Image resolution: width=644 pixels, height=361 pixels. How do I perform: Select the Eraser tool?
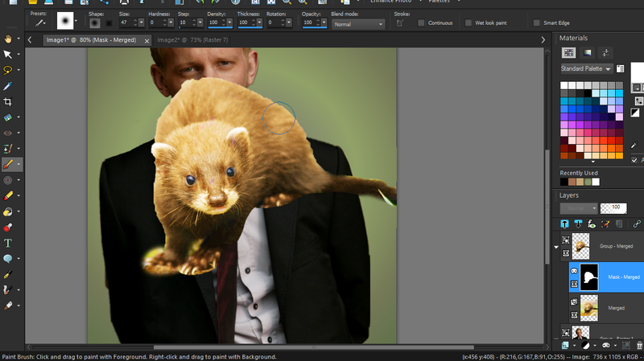pyautogui.click(x=8, y=195)
